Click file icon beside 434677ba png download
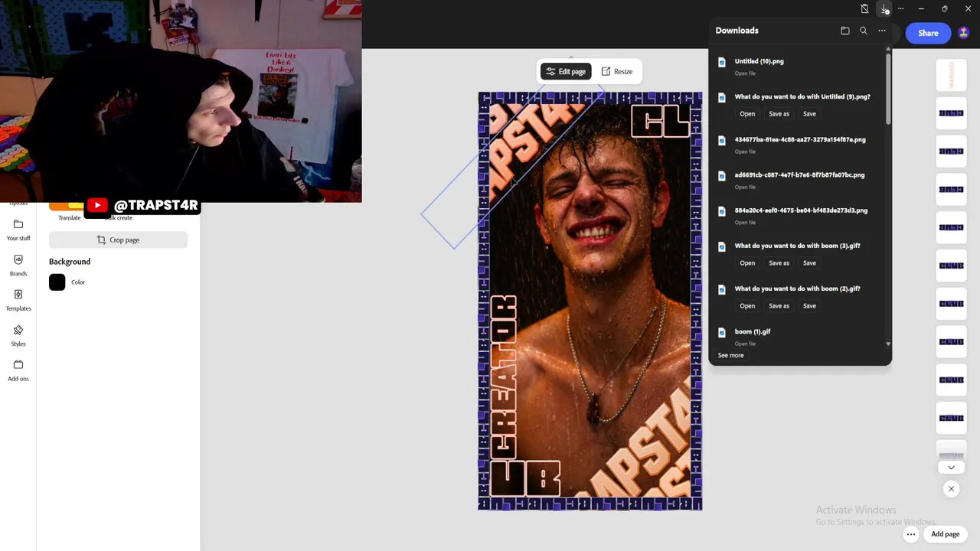 pyautogui.click(x=721, y=140)
